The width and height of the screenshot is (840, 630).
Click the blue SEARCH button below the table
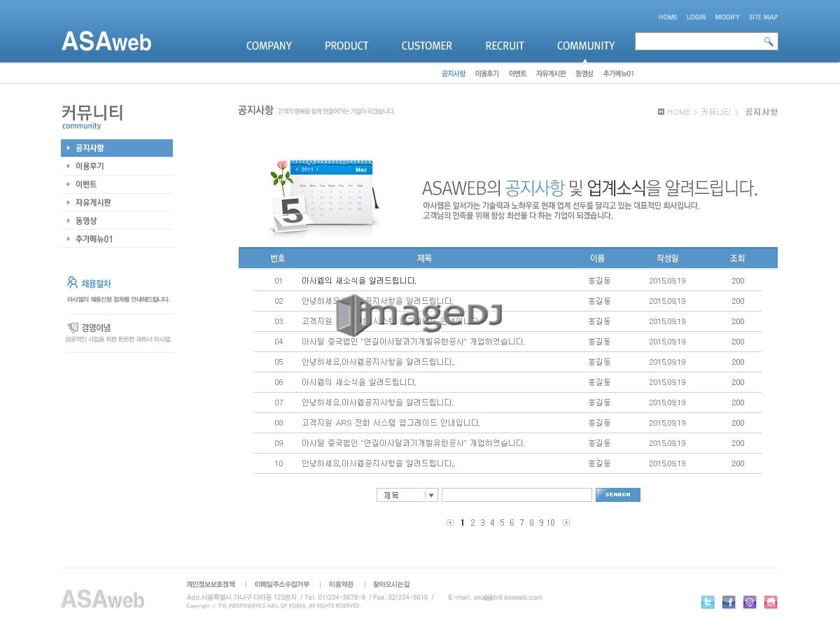pos(618,495)
